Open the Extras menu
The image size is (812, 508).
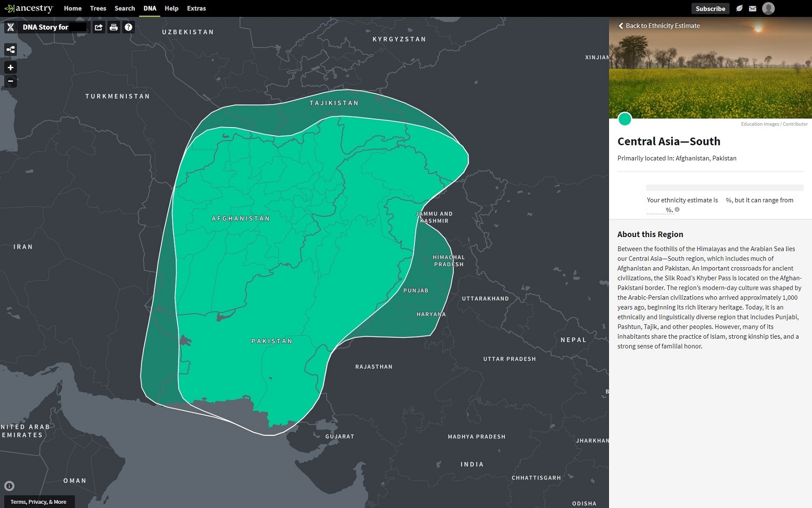(196, 8)
